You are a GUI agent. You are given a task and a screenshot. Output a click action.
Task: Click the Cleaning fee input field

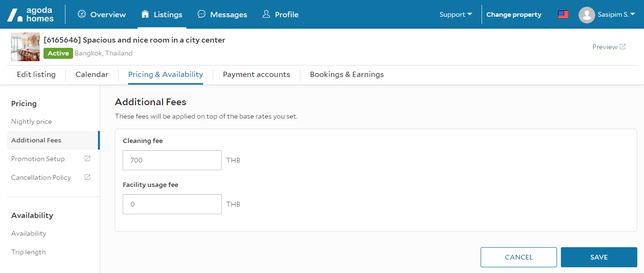[x=172, y=160]
